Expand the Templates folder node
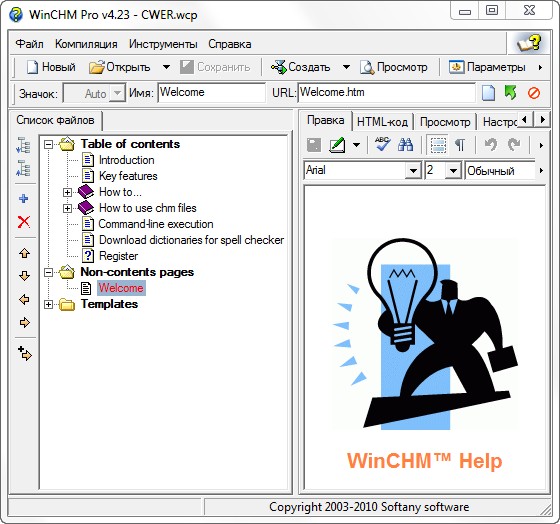The height and width of the screenshot is (524, 560). (x=49, y=305)
